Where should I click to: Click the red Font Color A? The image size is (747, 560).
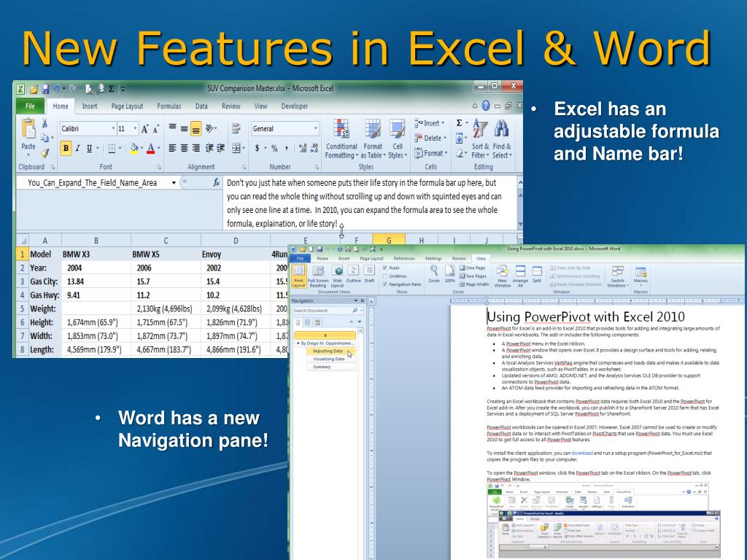pyautogui.click(x=150, y=149)
